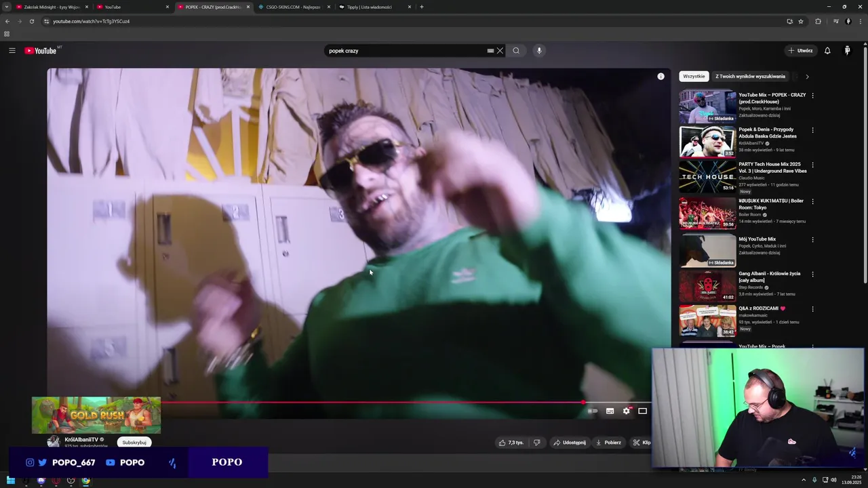Screen dimensions: 868x488
Task: Open the Windows Start button
Action: pyautogui.click(x=10, y=481)
